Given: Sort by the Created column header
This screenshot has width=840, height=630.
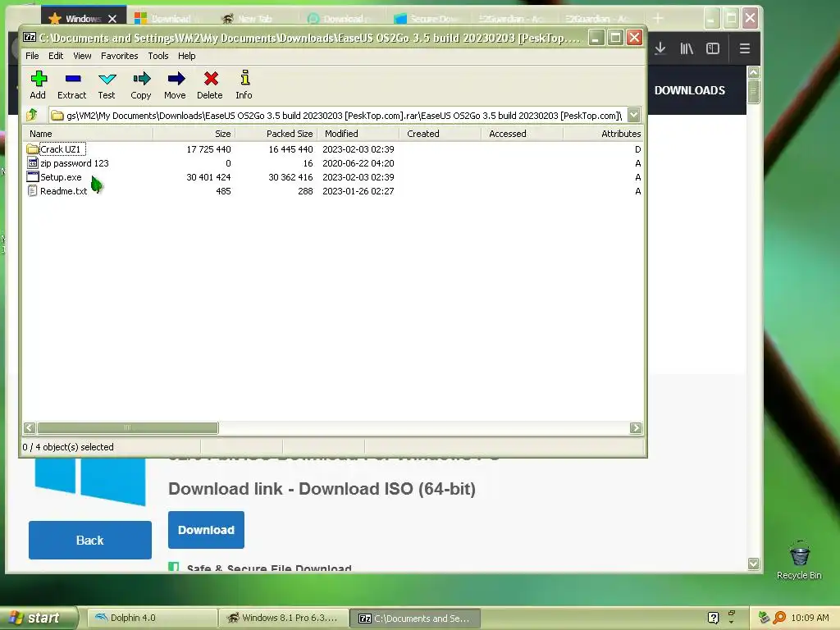Looking at the screenshot, I should tap(441, 134).
